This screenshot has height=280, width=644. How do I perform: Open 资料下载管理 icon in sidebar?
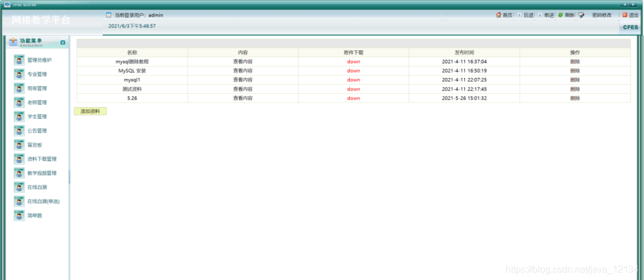19,159
